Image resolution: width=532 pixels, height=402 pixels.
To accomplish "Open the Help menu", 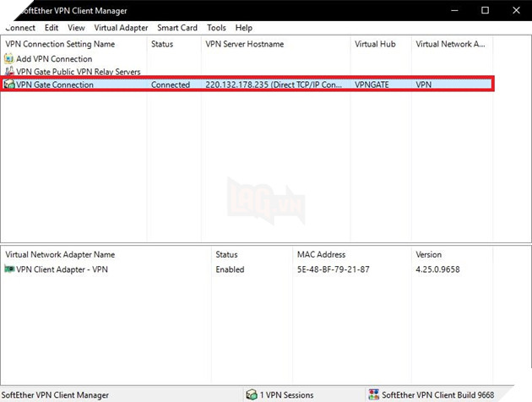I will coord(244,28).
